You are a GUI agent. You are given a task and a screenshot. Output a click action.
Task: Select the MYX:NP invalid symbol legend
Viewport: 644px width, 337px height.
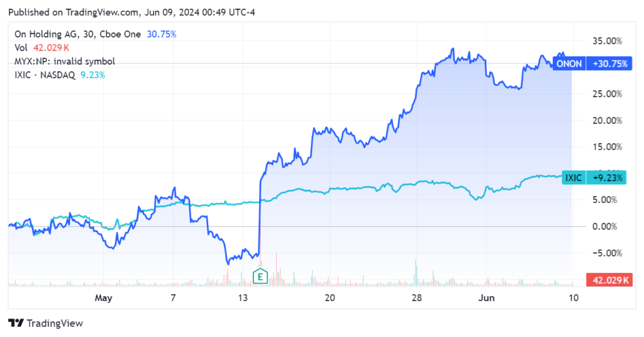(64, 61)
